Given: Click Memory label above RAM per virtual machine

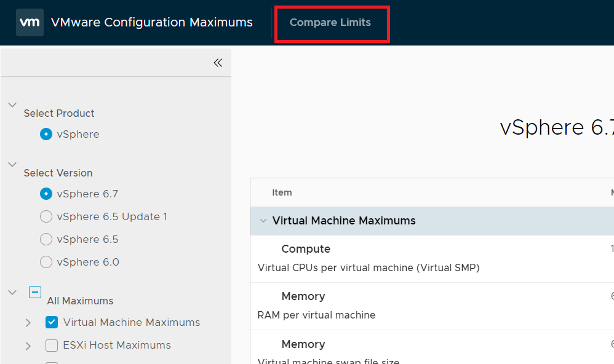Looking at the screenshot, I should click(x=303, y=296).
